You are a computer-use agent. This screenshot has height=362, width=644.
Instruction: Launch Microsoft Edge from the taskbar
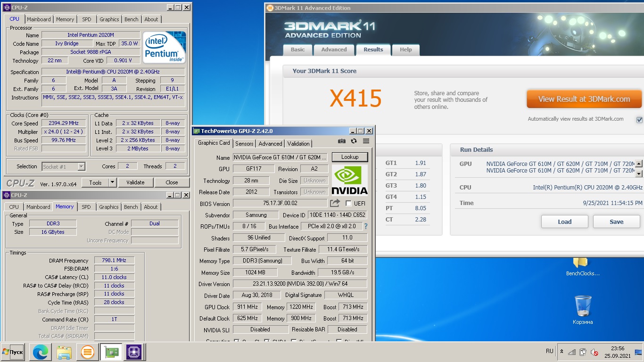pos(40,352)
